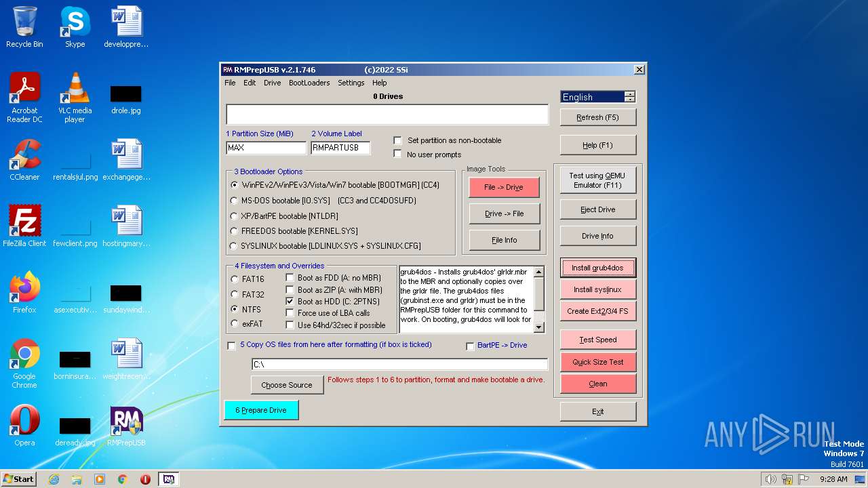
Task: Open the Help menu
Action: coord(379,83)
